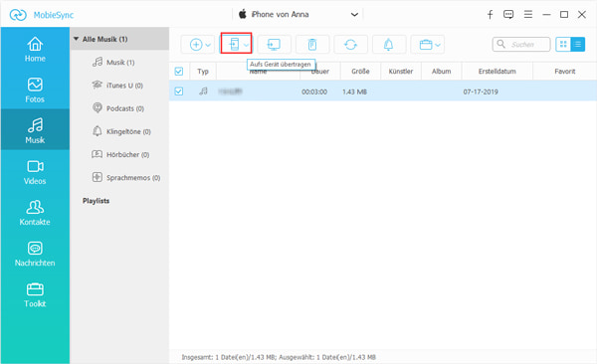Image resolution: width=597 pixels, height=364 pixels.
Task: Click the export to PC toolbar icon
Action: (275, 45)
